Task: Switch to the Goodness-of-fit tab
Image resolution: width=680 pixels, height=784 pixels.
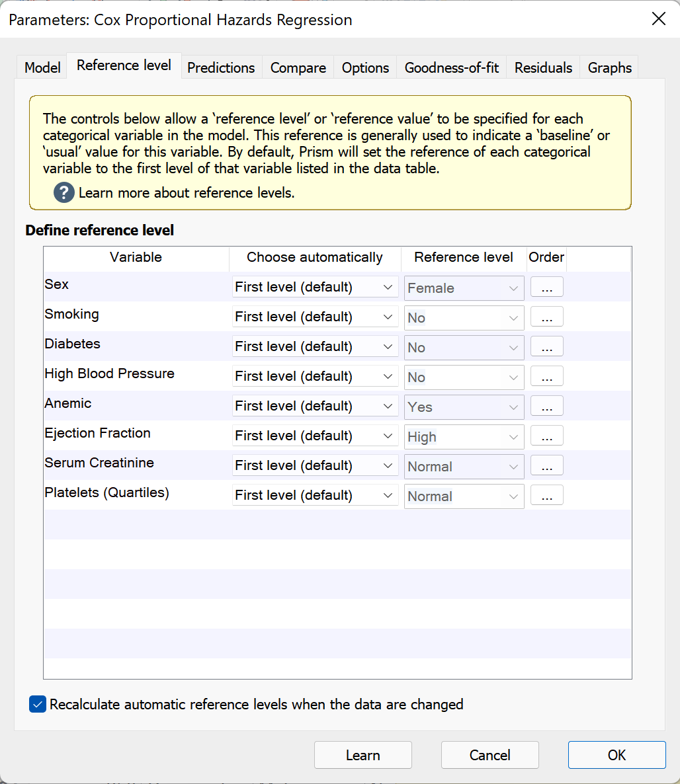Action: 452,67
